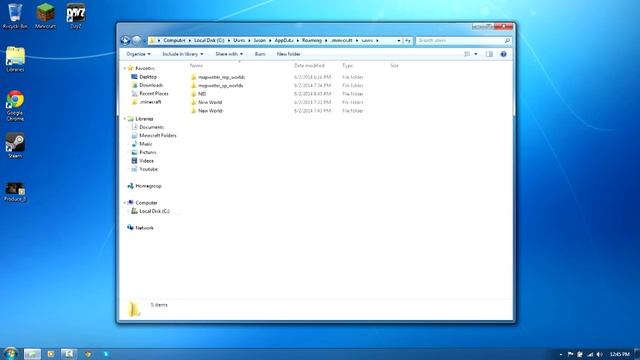Click Computer in the address breadcrumb
The image size is (640, 360).
174,40
